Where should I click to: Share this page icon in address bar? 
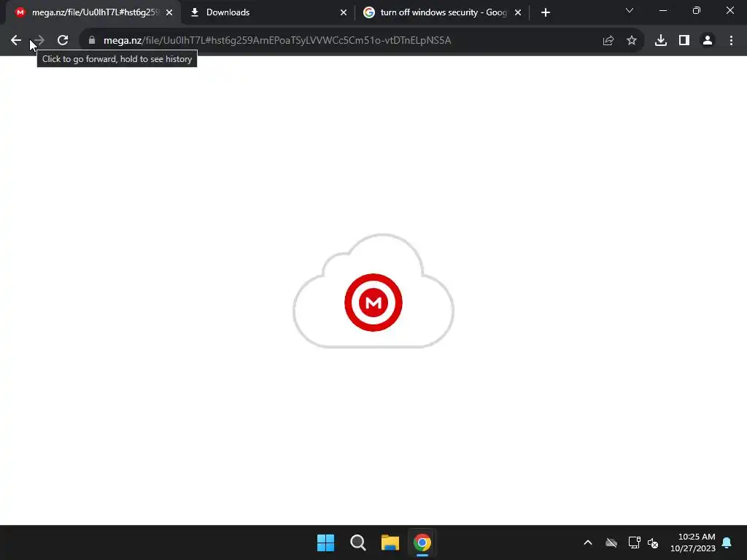click(x=608, y=41)
